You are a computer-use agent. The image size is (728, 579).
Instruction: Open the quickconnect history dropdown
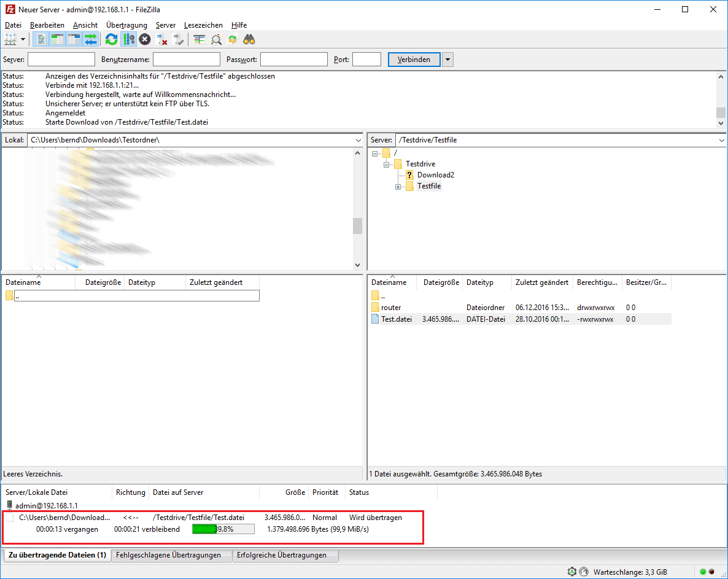point(447,60)
